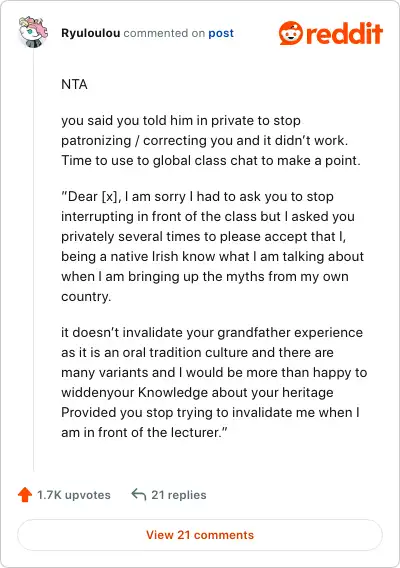Click the 'you said you told him' paragraph
This screenshot has height=568, width=400.
pos(211,141)
